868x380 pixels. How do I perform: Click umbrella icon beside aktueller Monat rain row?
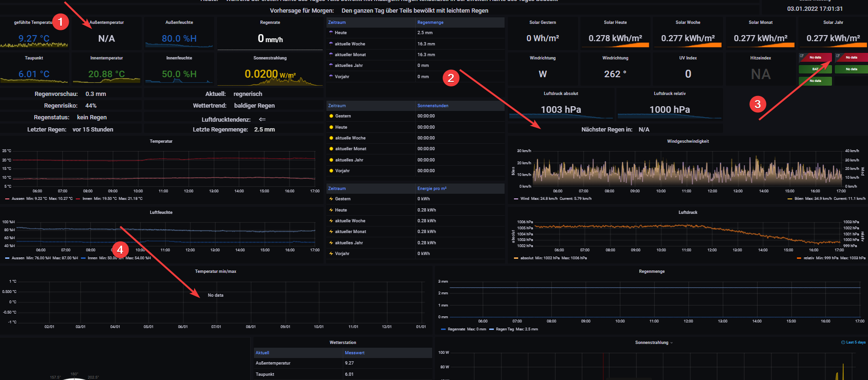click(x=331, y=54)
